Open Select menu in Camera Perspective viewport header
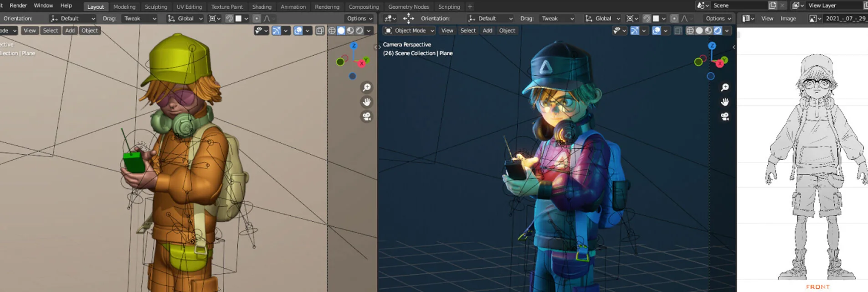Viewport: 868px width, 292px height. pyautogui.click(x=468, y=31)
